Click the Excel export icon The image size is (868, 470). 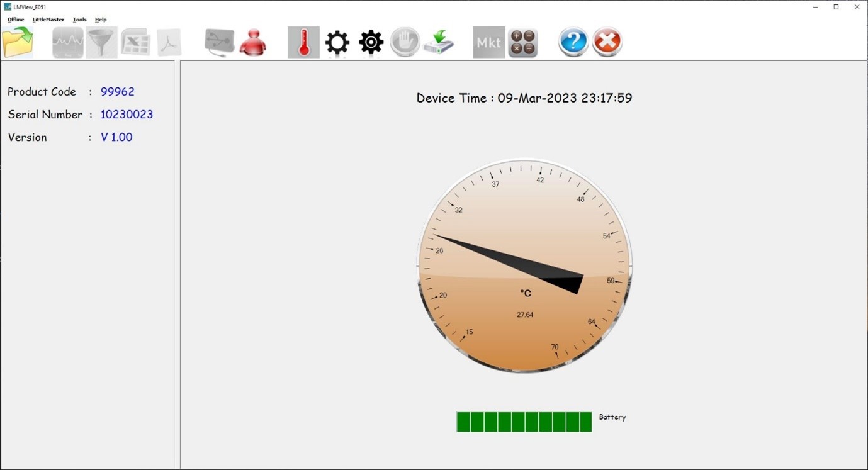point(135,42)
